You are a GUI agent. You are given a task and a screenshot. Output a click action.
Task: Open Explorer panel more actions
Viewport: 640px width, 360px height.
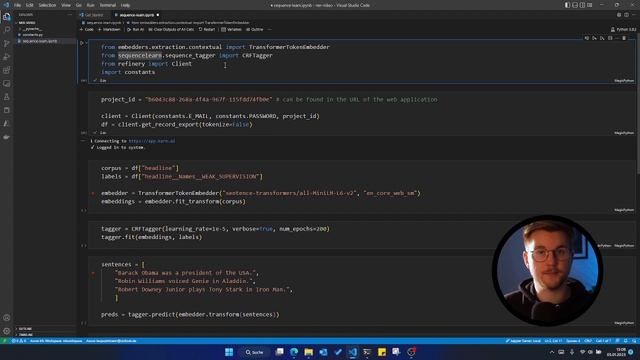tap(70, 15)
